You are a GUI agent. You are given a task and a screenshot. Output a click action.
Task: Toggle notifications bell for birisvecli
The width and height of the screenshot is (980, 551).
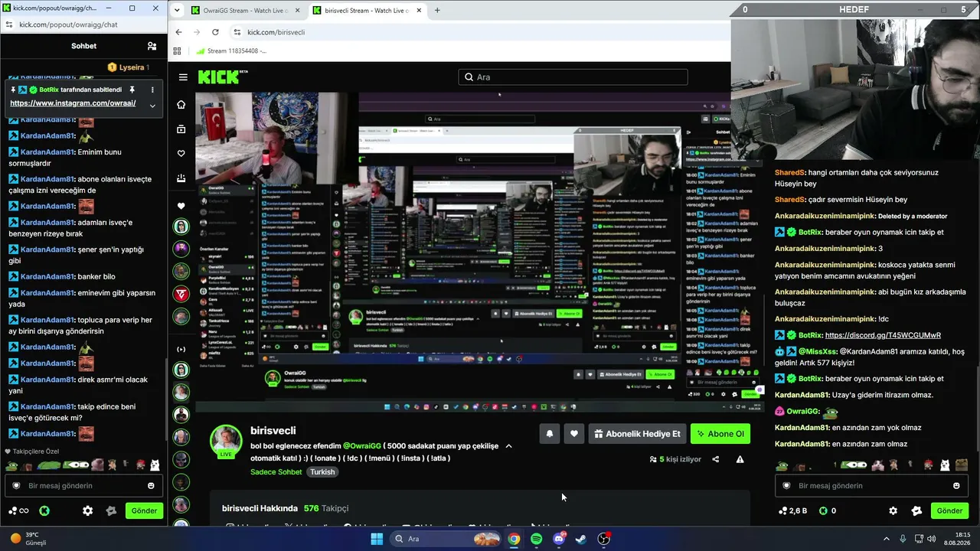550,434
